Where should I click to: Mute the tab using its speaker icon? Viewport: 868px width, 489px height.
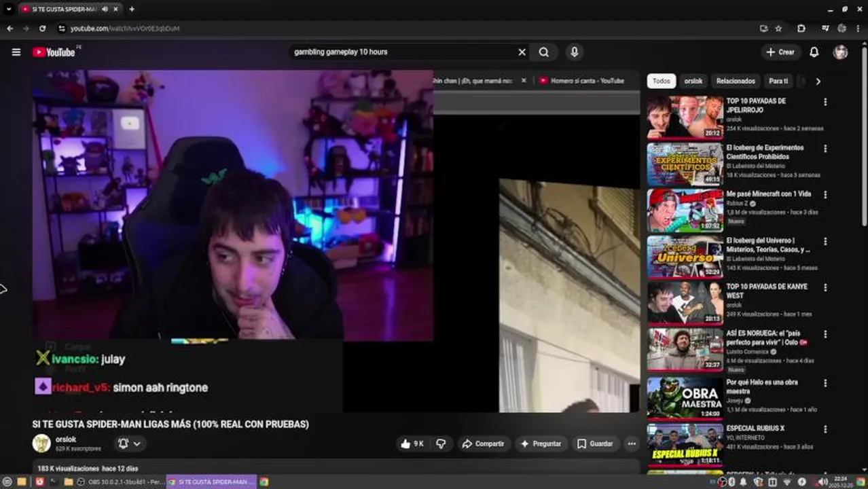(105, 10)
